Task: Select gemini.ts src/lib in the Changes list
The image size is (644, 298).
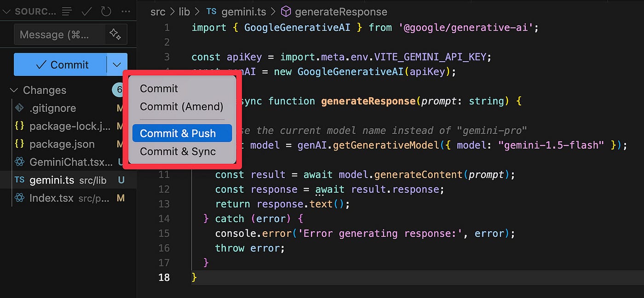Action: (x=68, y=180)
